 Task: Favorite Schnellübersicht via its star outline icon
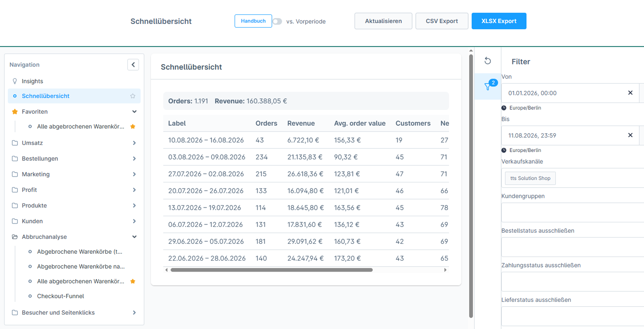coord(133,96)
